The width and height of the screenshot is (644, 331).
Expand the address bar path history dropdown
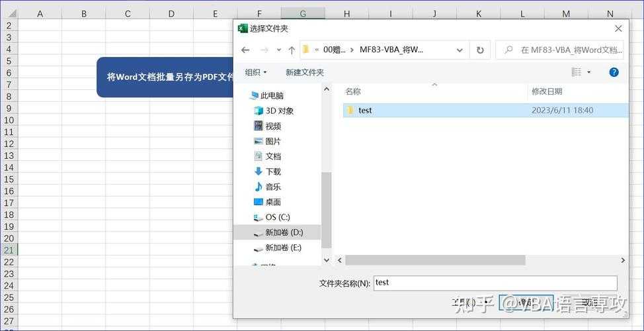coord(460,50)
